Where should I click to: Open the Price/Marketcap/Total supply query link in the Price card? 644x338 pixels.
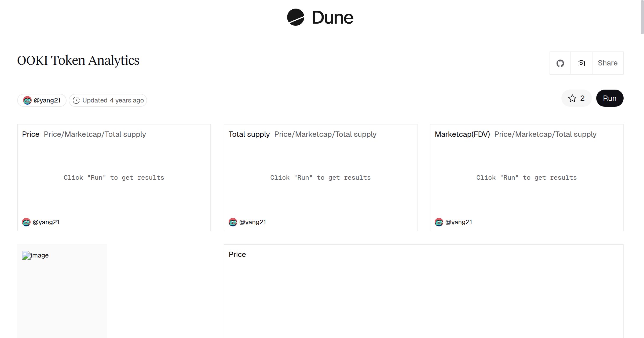[95, 134]
